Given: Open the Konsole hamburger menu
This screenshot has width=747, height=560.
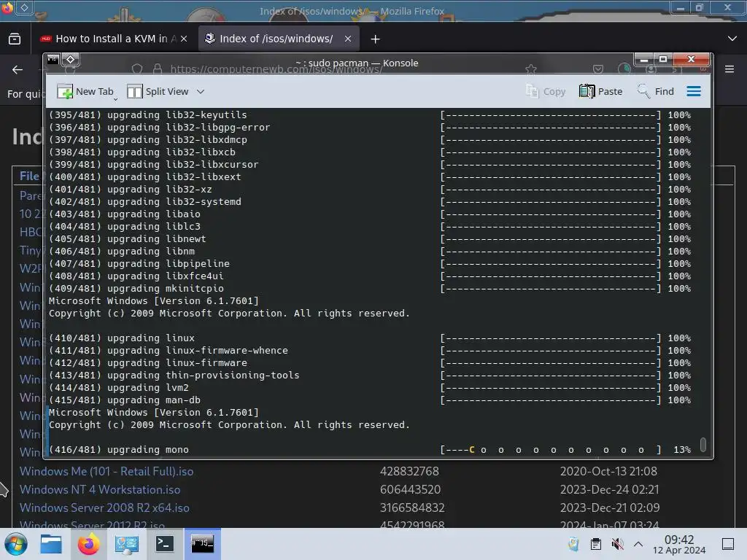Looking at the screenshot, I should coord(694,91).
